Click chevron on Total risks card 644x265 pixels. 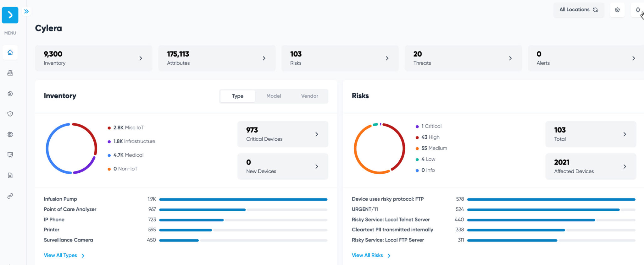click(625, 134)
